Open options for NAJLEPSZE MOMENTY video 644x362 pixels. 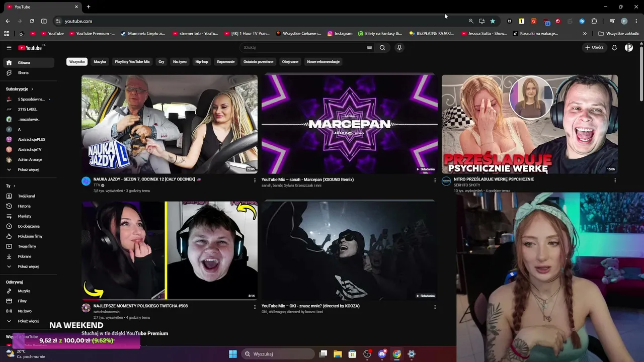(255, 307)
